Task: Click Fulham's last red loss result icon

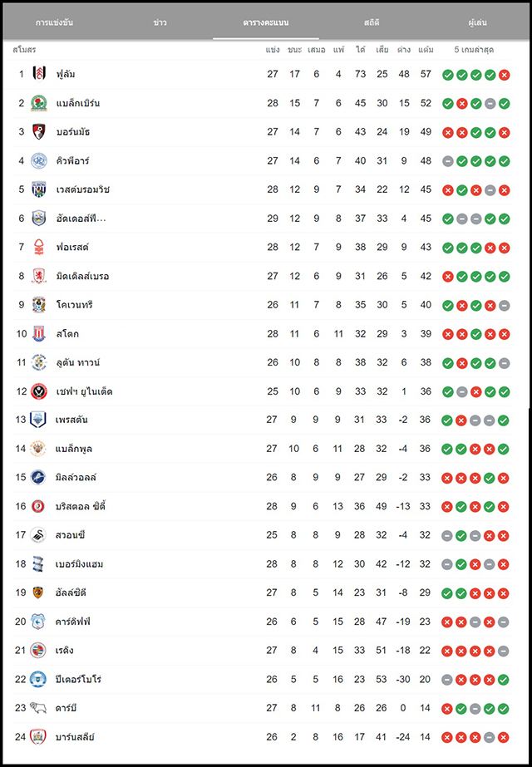Action: pyautogui.click(x=504, y=75)
